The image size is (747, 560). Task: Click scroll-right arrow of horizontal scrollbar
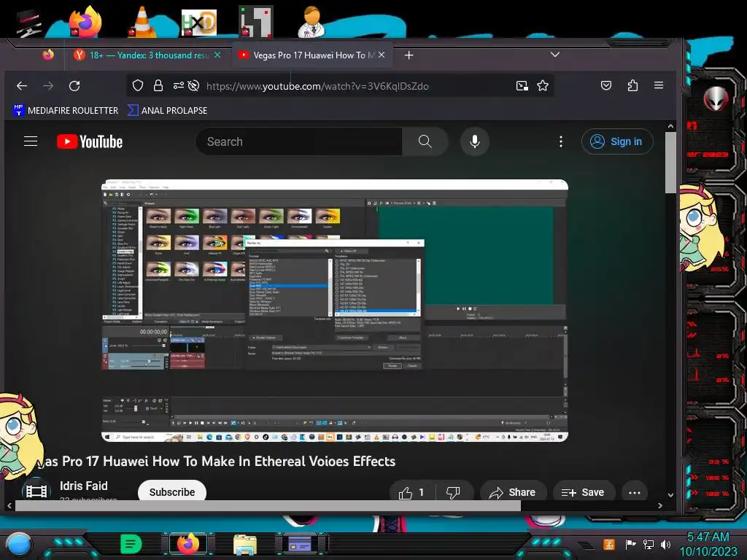tap(659, 506)
